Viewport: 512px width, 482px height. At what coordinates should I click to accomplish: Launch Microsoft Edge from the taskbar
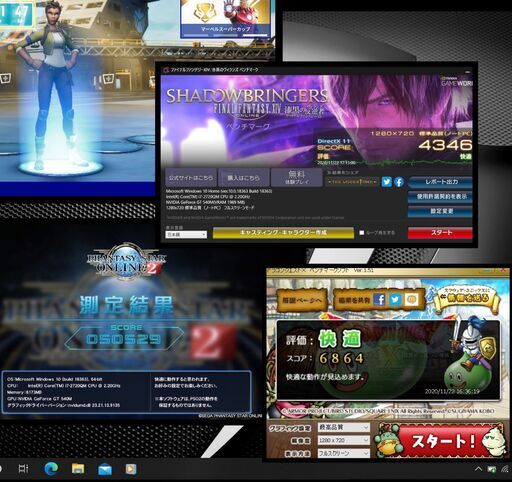(x=51, y=469)
